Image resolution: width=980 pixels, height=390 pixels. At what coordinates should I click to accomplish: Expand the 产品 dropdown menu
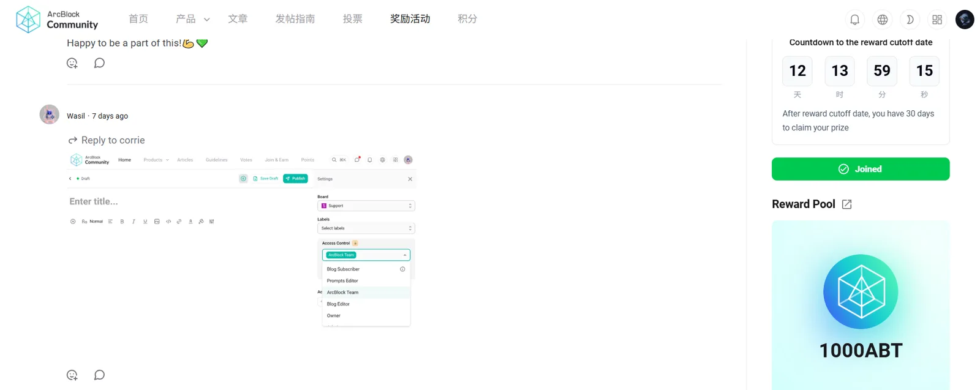click(x=192, y=19)
